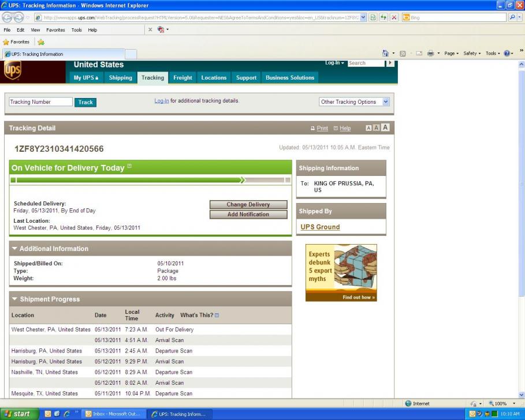Collapse the Shipment Progress section
This screenshot has width=525, height=420.
pyautogui.click(x=14, y=299)
